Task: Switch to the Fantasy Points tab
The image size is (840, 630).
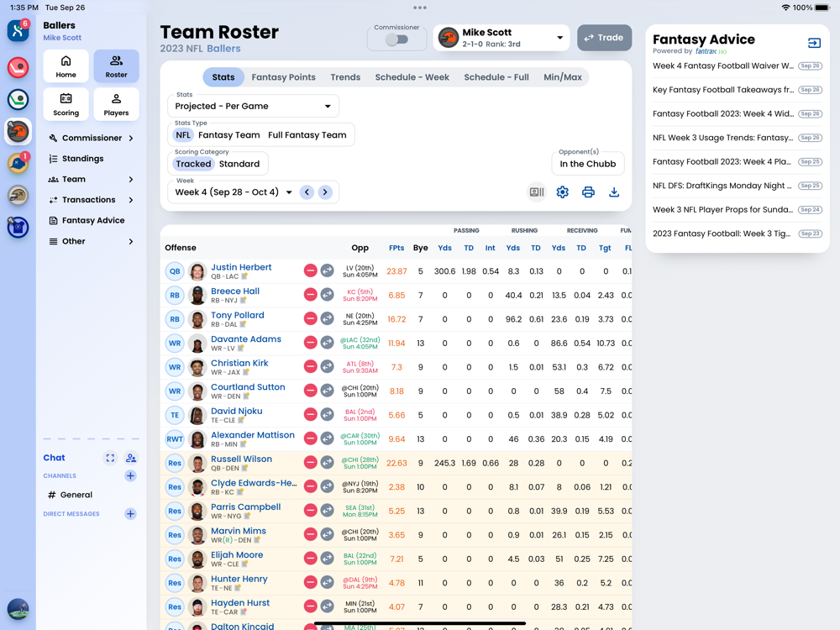Action: 283,77
